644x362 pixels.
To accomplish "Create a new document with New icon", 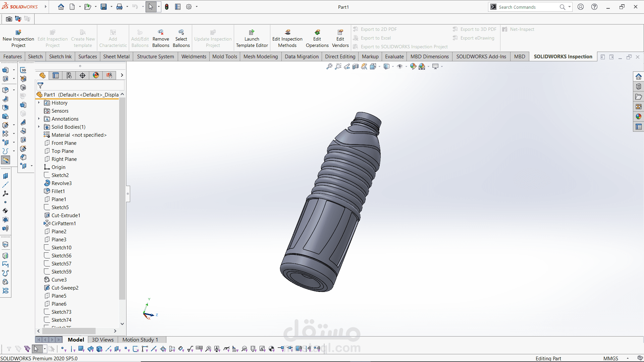I will point(72,7).
